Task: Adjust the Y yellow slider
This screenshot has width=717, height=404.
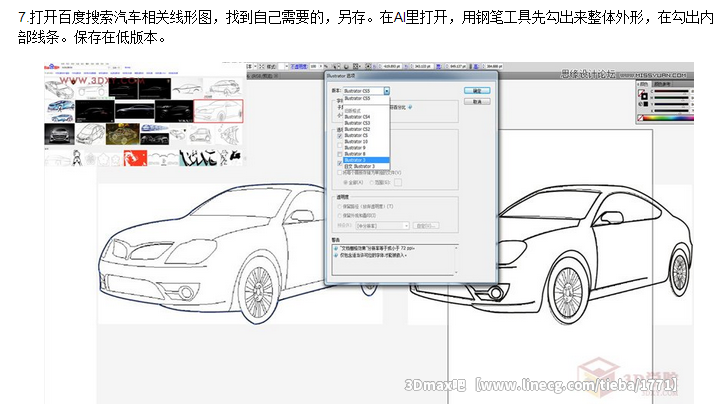Action: coord(671,104)
